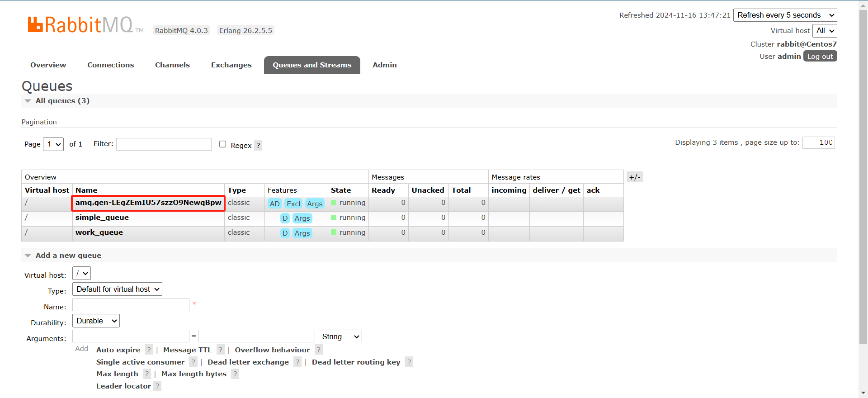
Task: Open the Durability dropdown
Action: [x=96, y=321]
